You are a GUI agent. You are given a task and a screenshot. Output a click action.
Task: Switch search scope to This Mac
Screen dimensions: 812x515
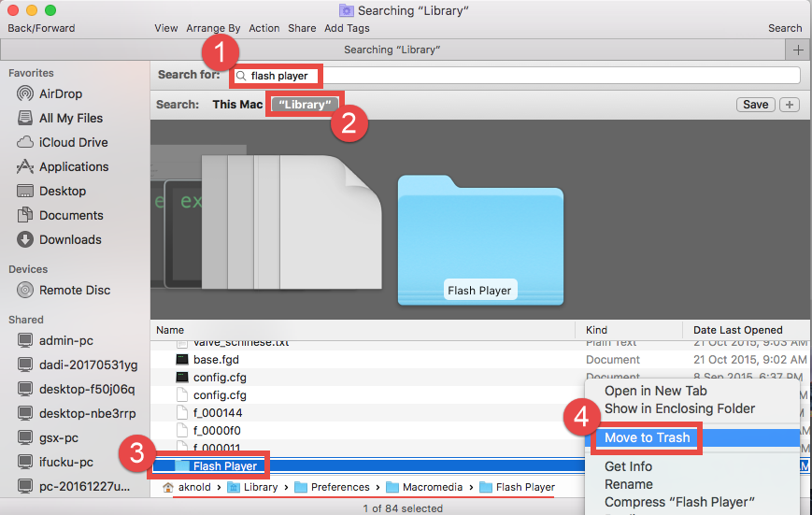point(237,105)
